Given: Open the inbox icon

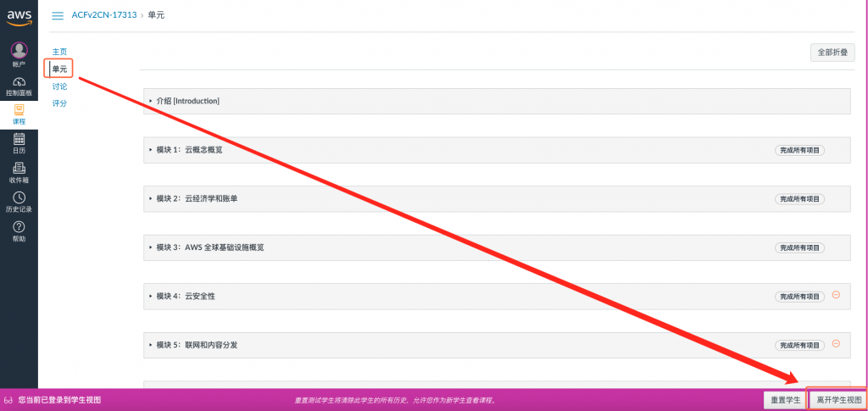Looking at the screenshot, I should click(19, 168).
